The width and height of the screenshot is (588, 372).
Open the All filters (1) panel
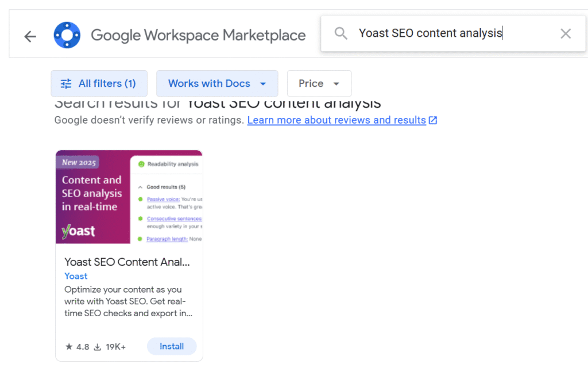point(99,83)
